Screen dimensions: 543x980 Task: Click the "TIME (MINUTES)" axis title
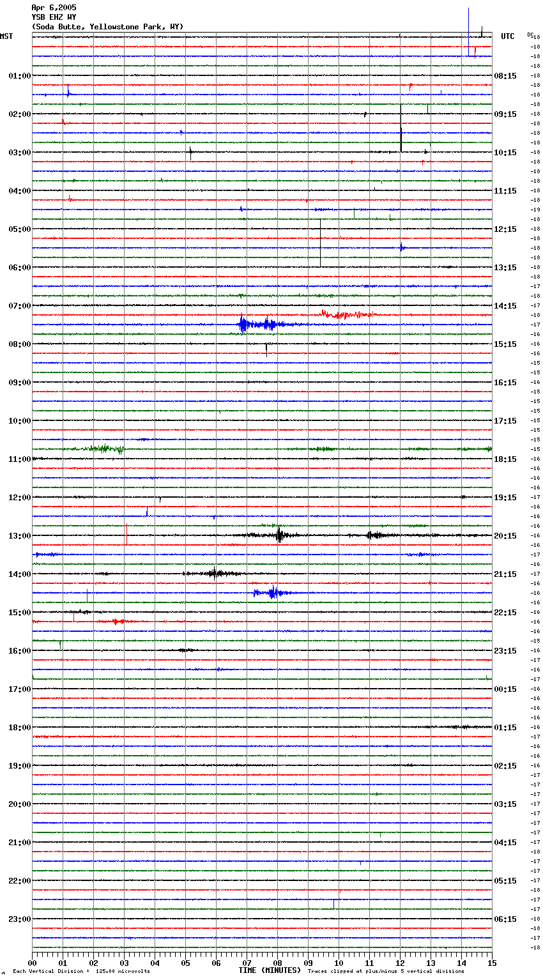pyautogui.click(x=270, y=970)
